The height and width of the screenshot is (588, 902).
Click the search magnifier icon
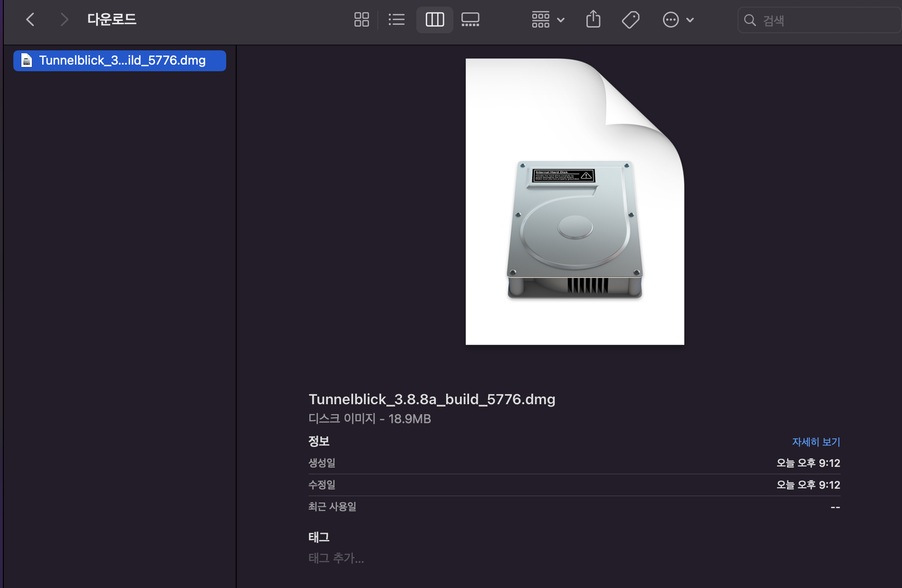(x=750, y=20)
